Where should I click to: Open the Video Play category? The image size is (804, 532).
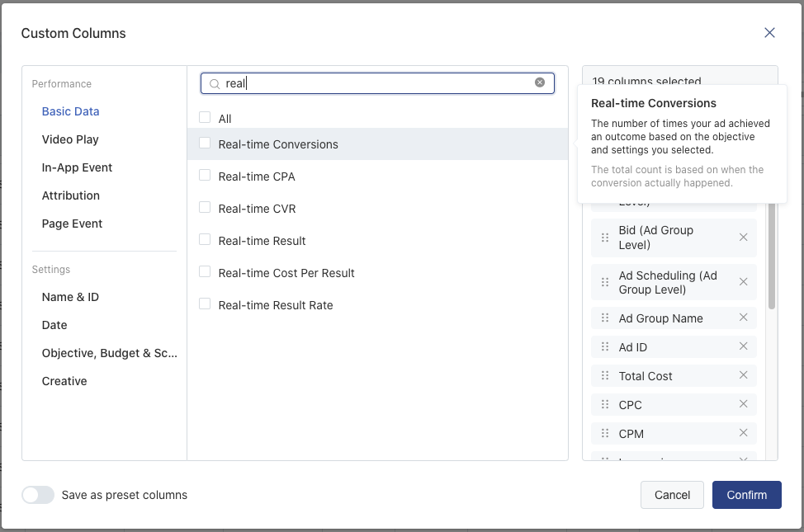(x=70, y=139)
